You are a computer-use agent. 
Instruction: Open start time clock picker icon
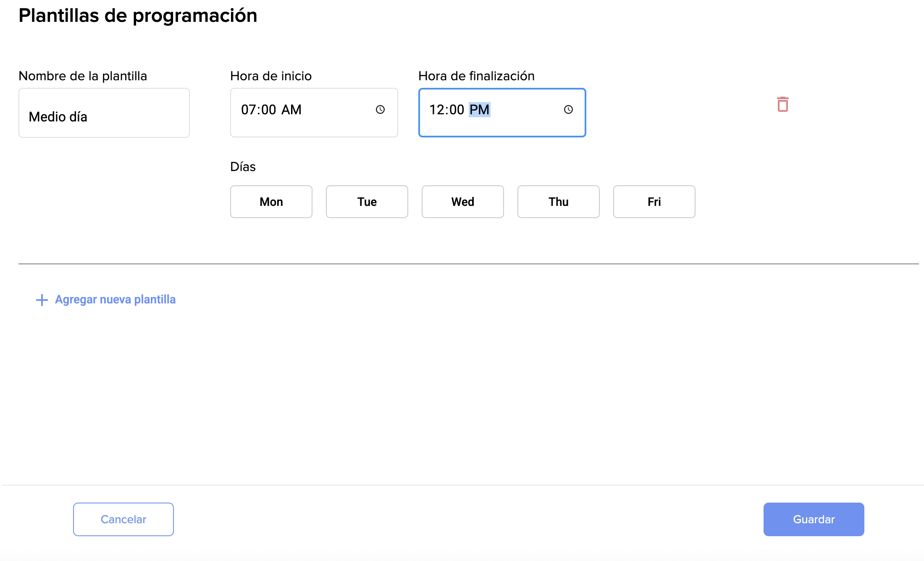(x=380, y=110)
